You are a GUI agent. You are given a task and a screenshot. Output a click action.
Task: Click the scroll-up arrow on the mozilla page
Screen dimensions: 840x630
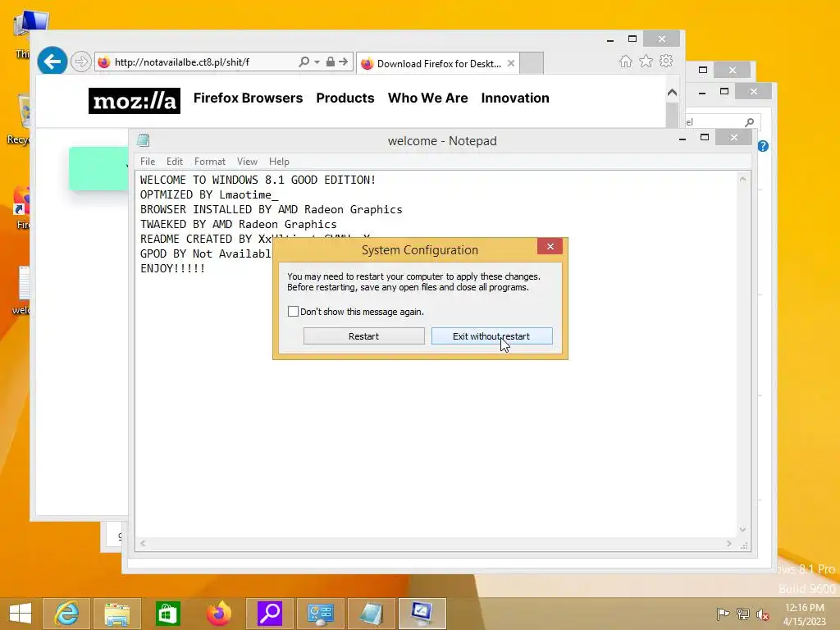tap(673, 93)
